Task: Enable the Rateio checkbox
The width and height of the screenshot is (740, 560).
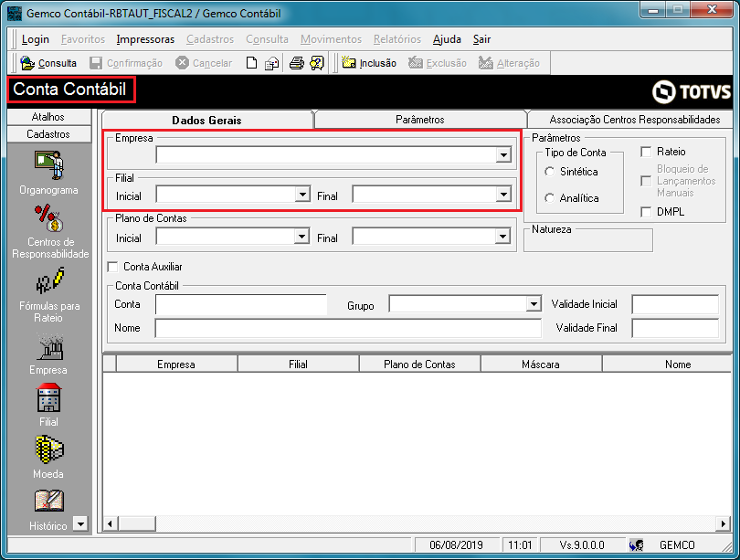Action: pyautogui.click(x=646, y=152)
